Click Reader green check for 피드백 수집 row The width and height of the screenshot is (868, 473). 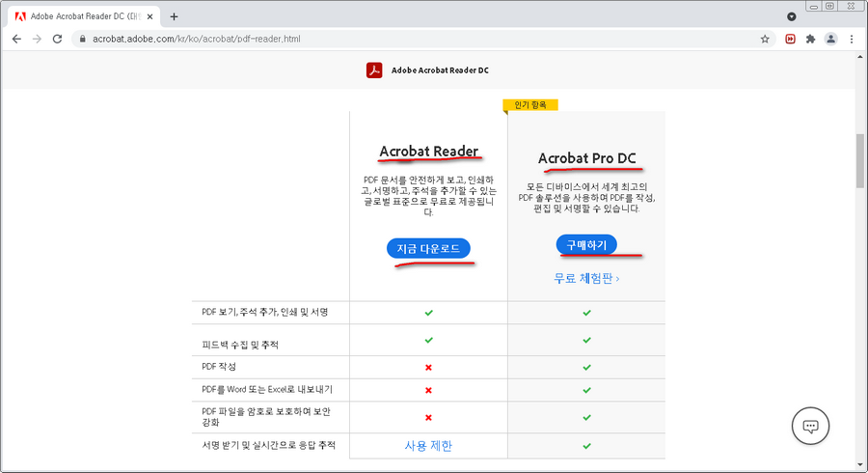tap(428, 340)
